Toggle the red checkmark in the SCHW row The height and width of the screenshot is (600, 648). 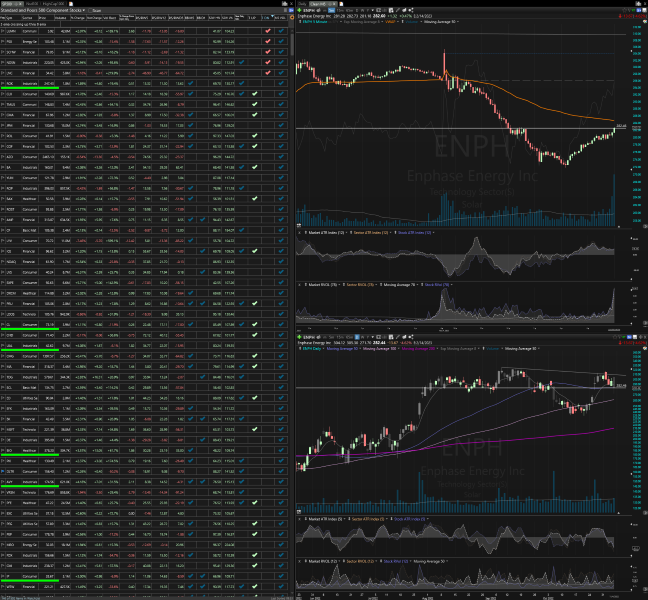[268, 52]
